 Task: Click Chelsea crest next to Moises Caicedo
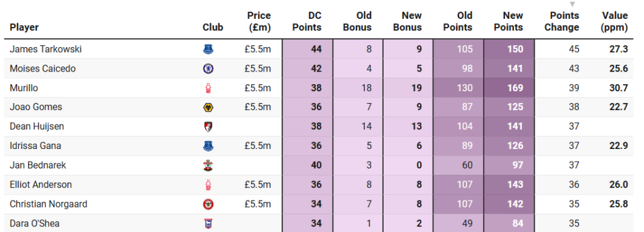click(208, 69)
